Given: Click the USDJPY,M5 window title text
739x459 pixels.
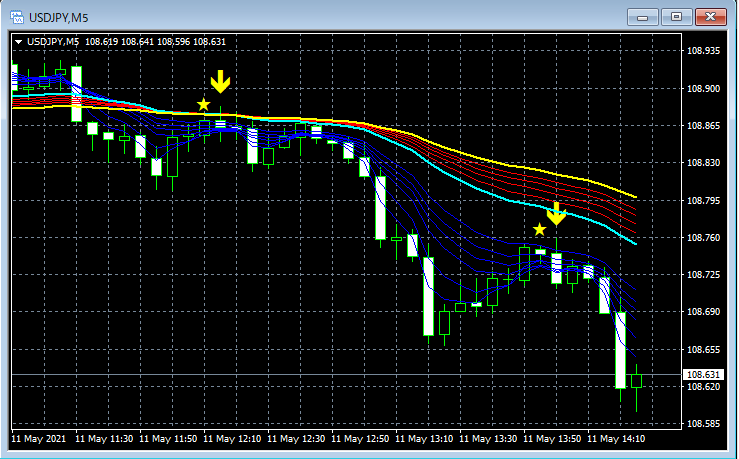Looking at the screenshot, I should coord(58,18).
